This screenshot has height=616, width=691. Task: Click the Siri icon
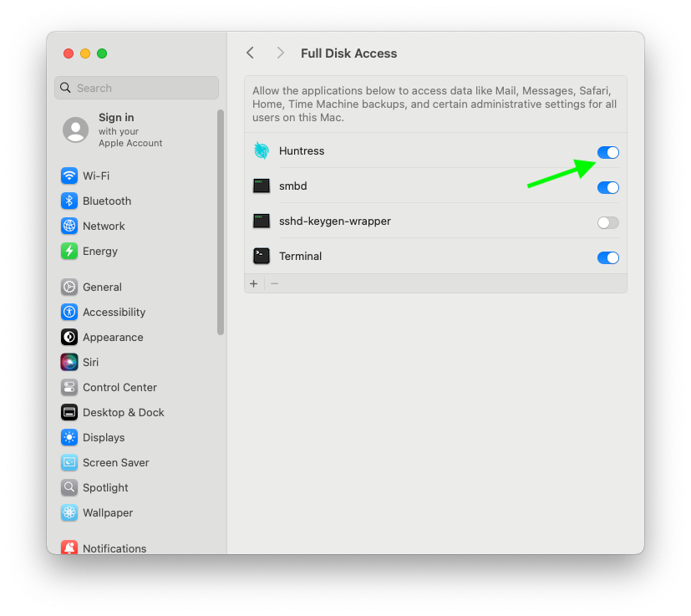[69, 363]
